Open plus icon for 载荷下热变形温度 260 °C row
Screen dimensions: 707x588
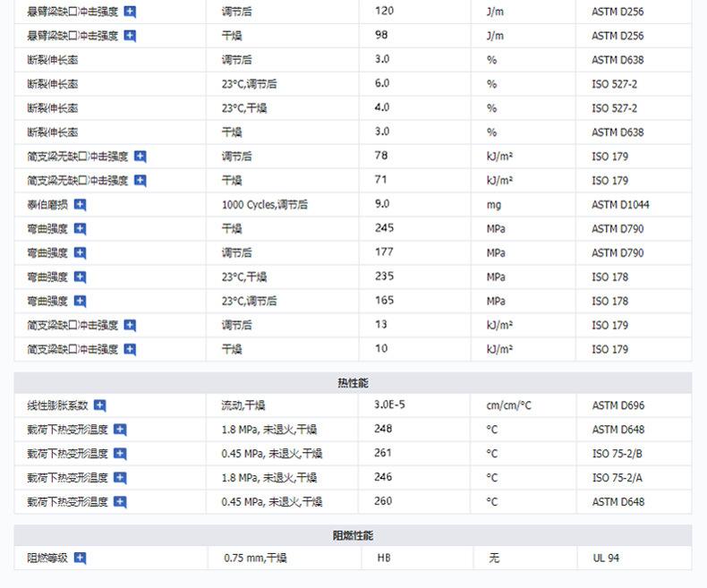(120, 502)
